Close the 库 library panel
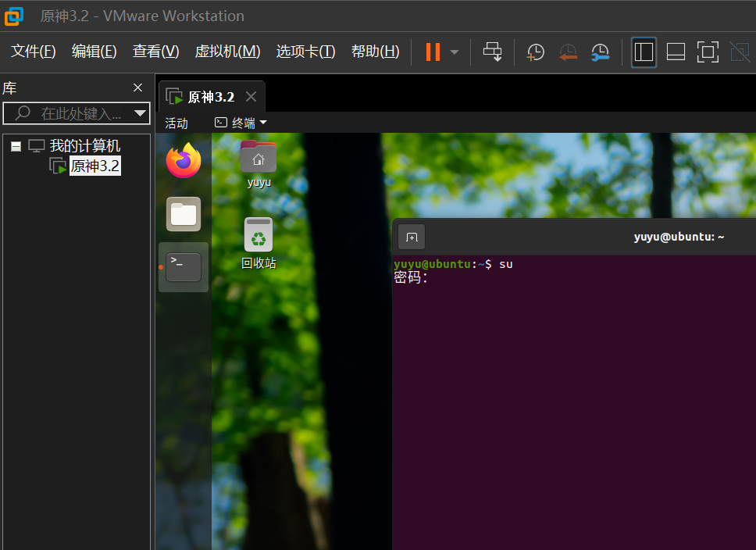This screenshot has width=756, height=550. click(138, 87)
